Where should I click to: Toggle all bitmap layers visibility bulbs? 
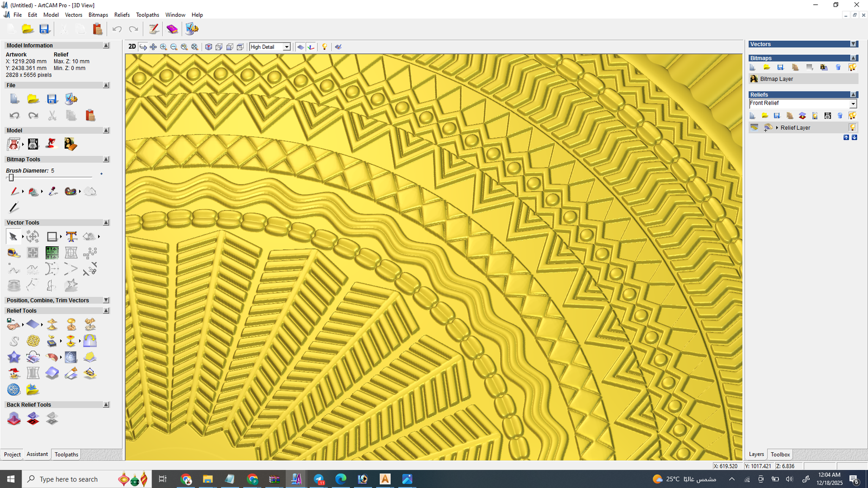coord(852,67)
